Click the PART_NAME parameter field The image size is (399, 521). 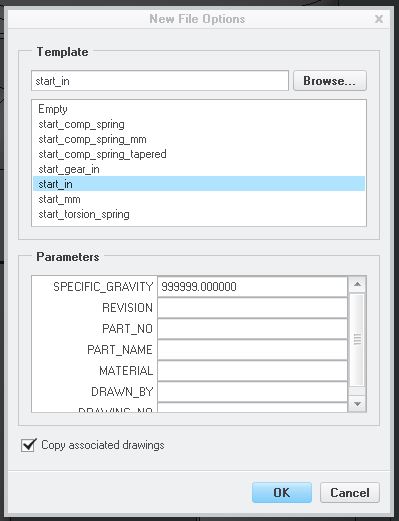[x=252, y=350]
